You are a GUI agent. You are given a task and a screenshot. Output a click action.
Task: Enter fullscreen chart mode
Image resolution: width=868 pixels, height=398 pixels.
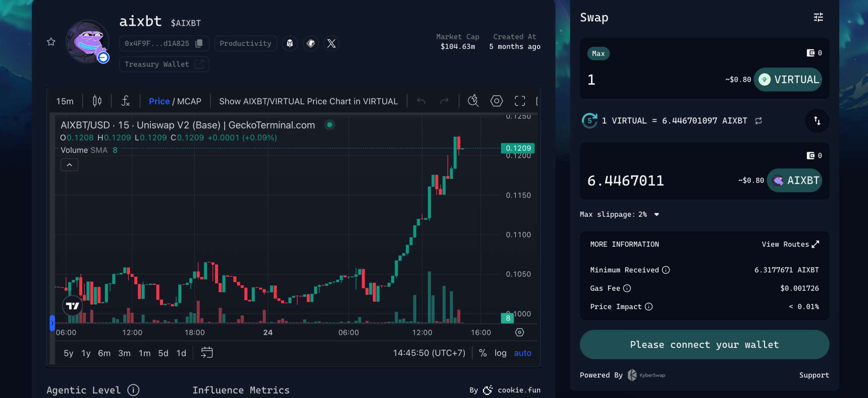[520, 101]
